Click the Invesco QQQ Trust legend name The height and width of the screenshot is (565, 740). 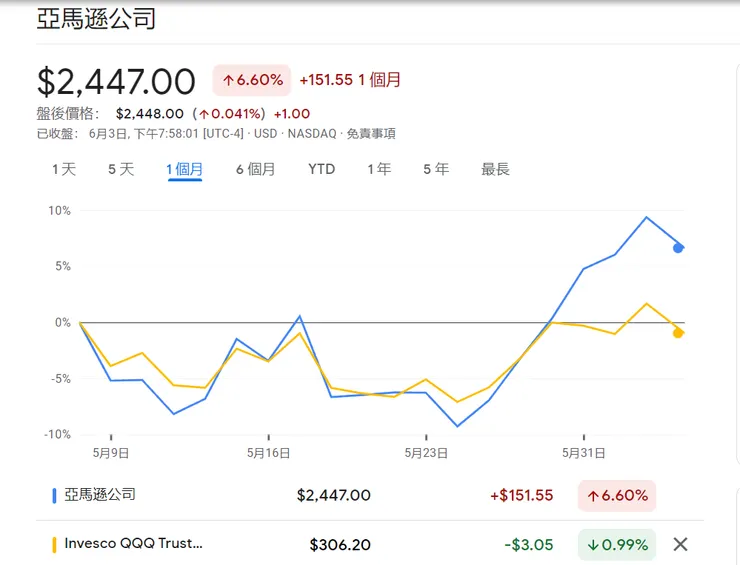tap(134, 543)
